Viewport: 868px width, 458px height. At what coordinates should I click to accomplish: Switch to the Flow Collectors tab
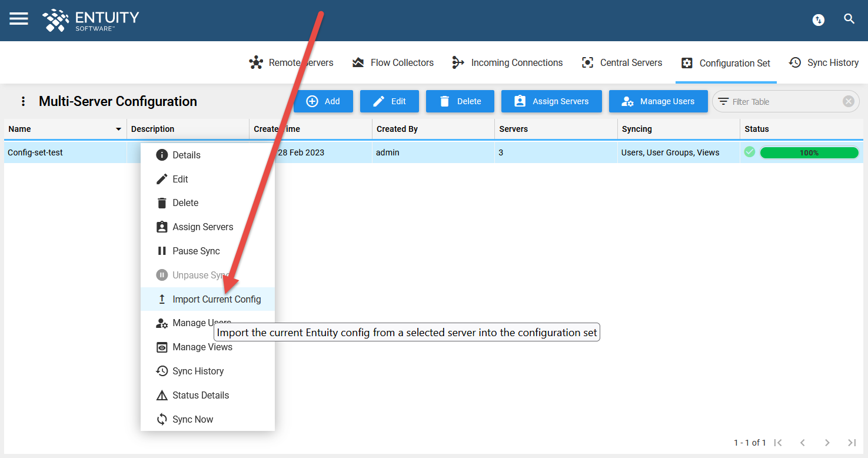coord(393,62)
